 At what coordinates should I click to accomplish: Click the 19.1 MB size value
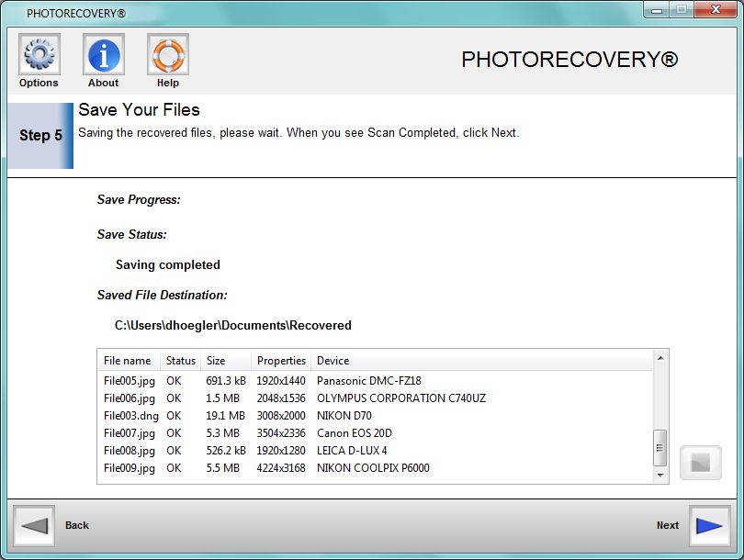coord(225,416)
